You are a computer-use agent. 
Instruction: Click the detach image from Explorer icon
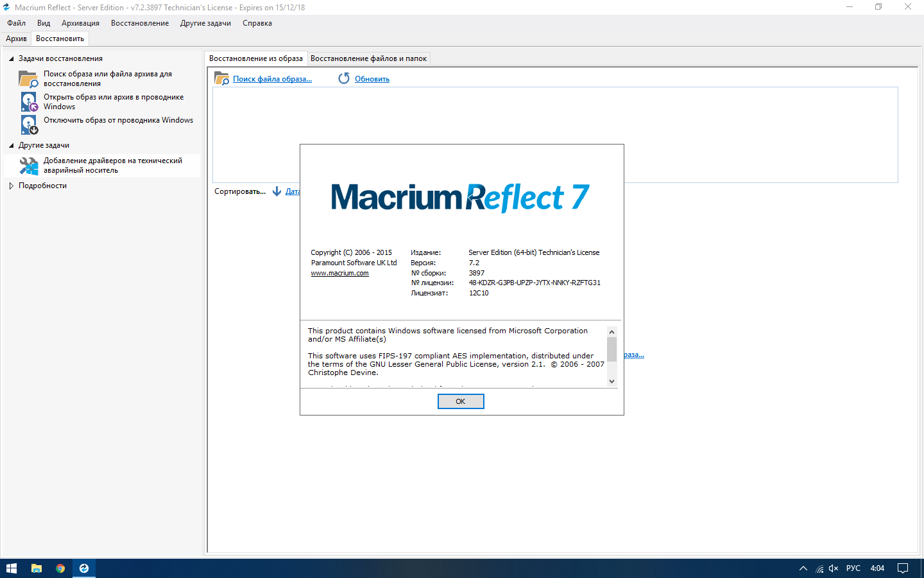29,125
